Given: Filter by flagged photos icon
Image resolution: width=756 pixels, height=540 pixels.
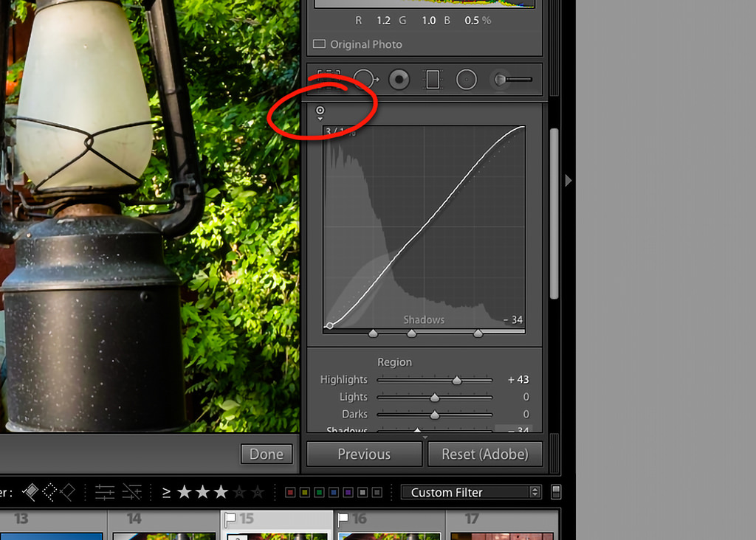Looking at the screenshot, I should pos(30,492).
